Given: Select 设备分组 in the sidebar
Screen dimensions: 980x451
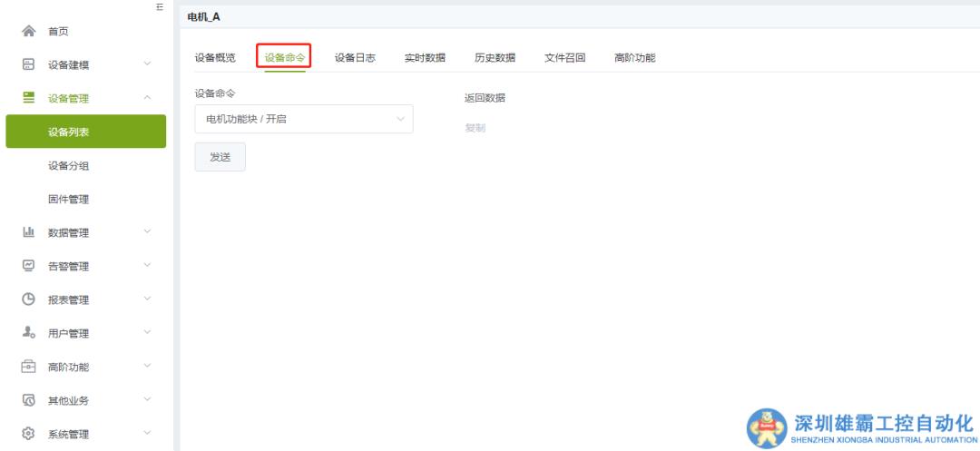Looking at the screenshot, I should pos(69,166).
